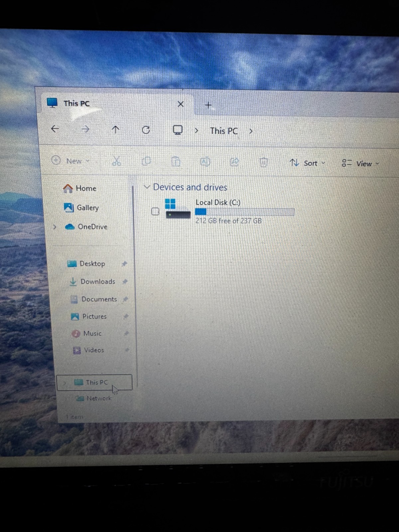Expand the OneDrive tree node
The width and height of the screenshot is (399, 532).
click(55, 227)
